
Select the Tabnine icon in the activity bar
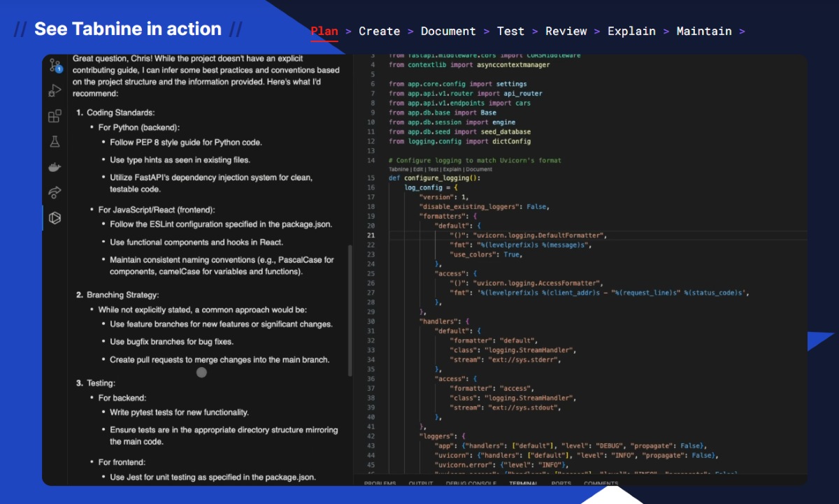(55, 218)
